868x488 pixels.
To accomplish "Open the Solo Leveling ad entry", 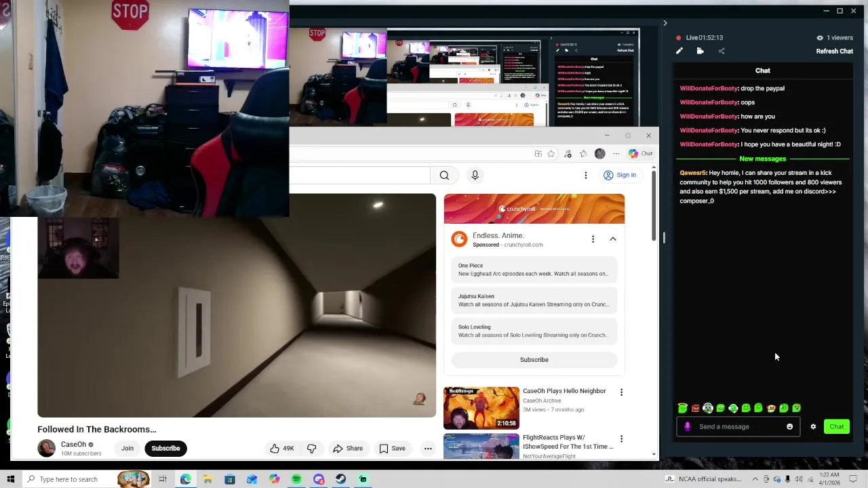I will pyautogui.click(x=534, y=331).
